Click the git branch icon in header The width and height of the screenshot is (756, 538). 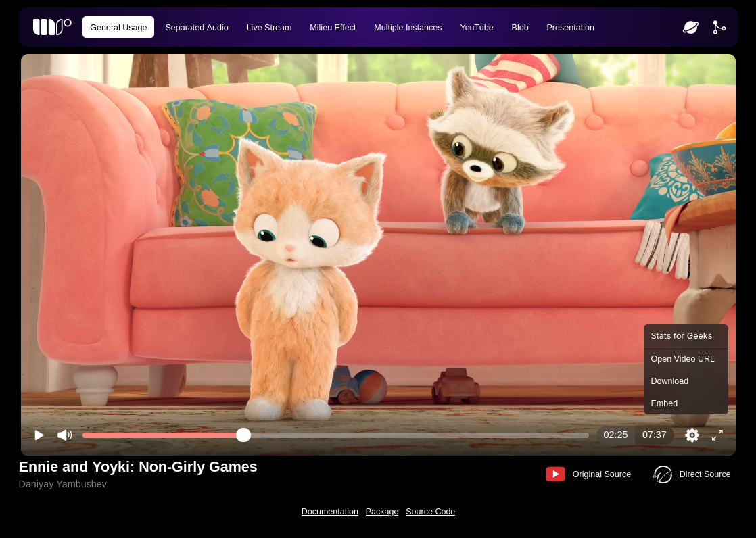(719, 27)
